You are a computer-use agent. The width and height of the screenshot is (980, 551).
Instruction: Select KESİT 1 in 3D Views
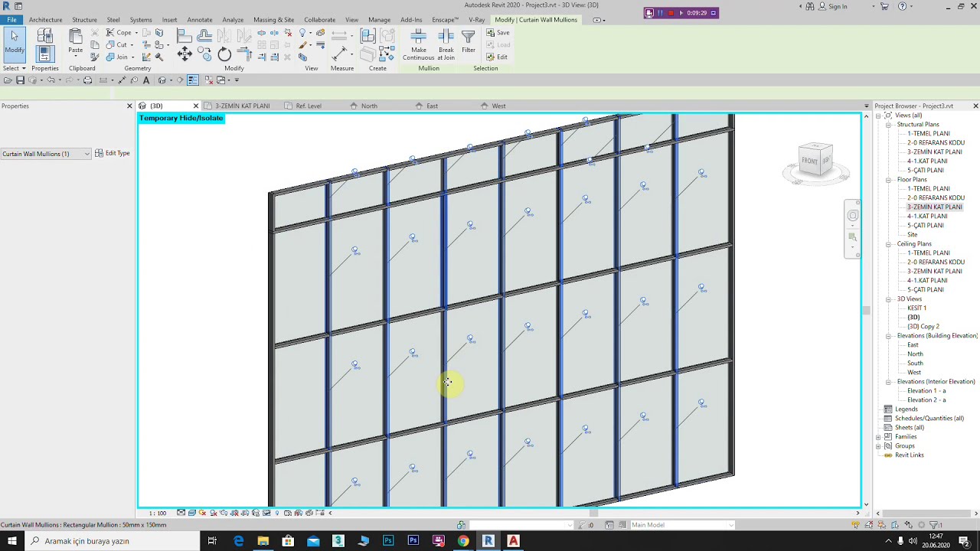point(916,308)
